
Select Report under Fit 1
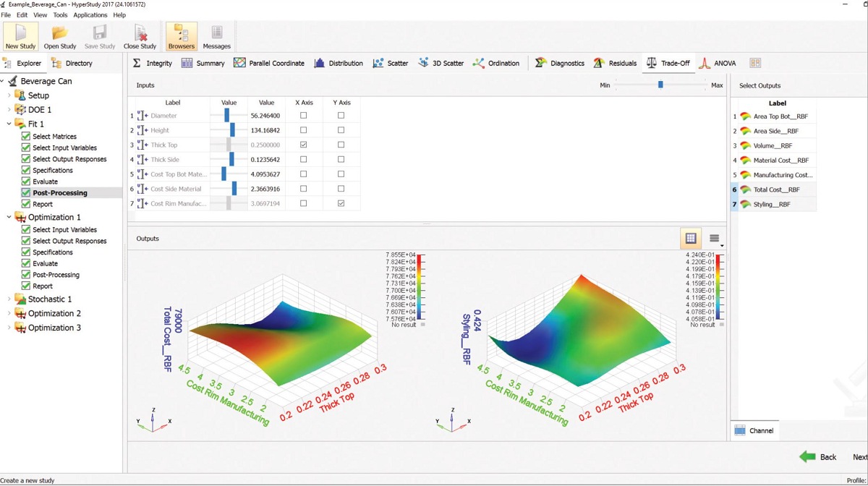(43, 205)
